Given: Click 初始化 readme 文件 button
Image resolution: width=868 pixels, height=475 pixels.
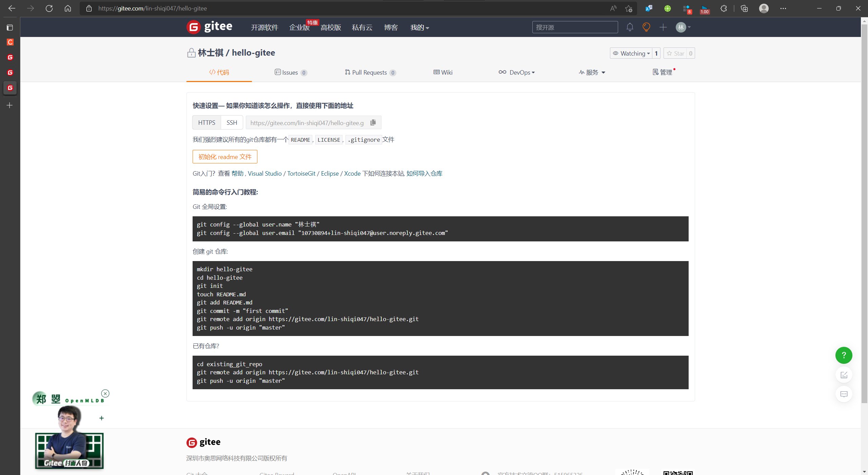Looking at the screenshot, I should tap(225, 157).
